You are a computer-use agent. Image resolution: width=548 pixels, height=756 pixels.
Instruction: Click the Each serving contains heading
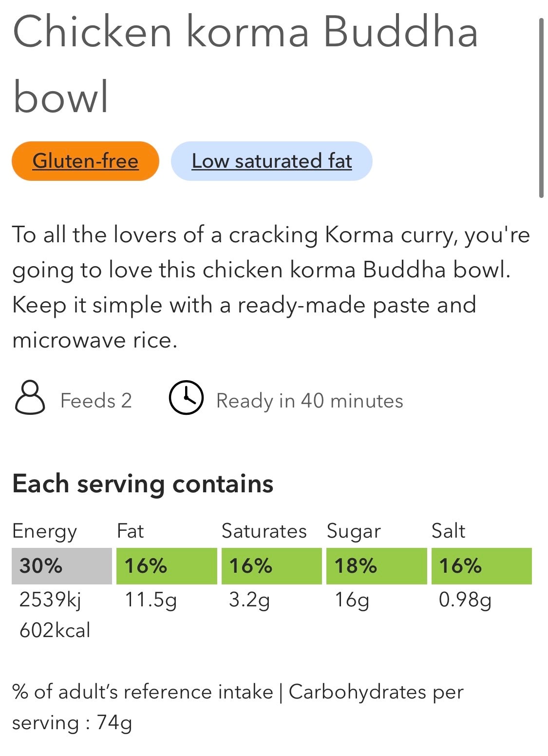[x=143, y=484]
